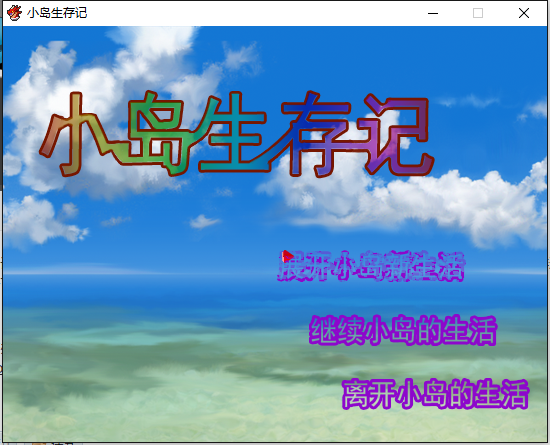
Task: Click the red arrow menu cursor
Action: [288, 256]
